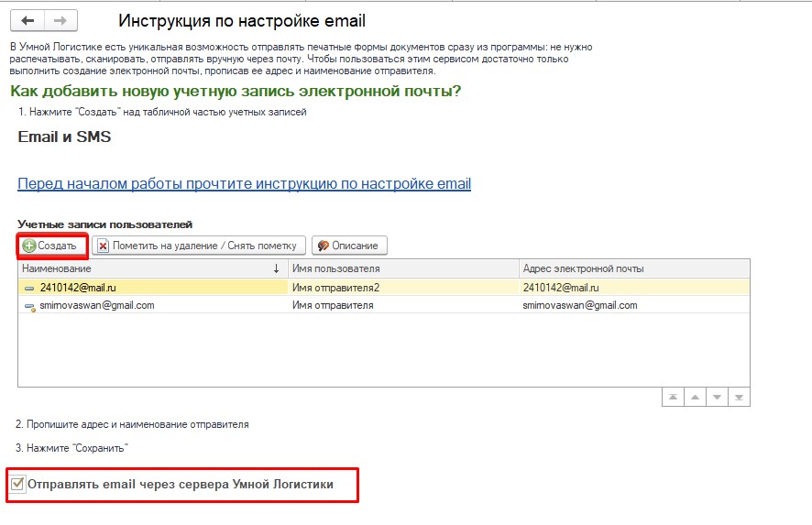
Task: Click Пометить на удаление / Снять пометку
Action: coord(199,246)
